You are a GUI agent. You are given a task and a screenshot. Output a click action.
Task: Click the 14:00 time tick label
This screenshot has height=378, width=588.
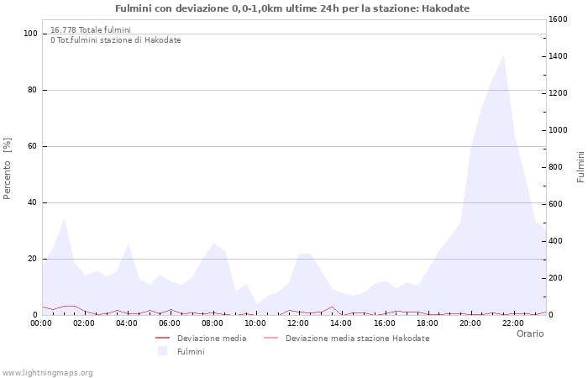pos(341,323)
